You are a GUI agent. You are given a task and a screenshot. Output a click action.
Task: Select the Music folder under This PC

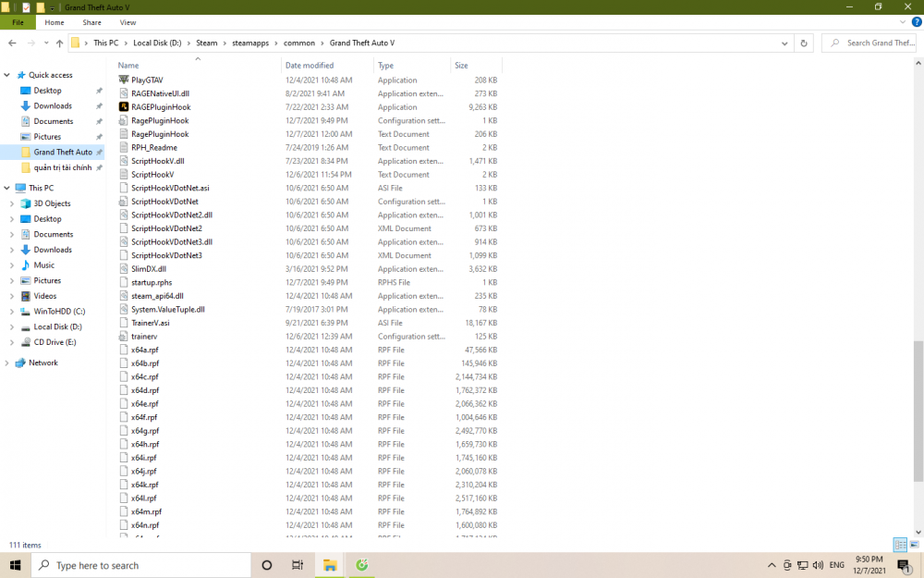click(x=43, y=264)
